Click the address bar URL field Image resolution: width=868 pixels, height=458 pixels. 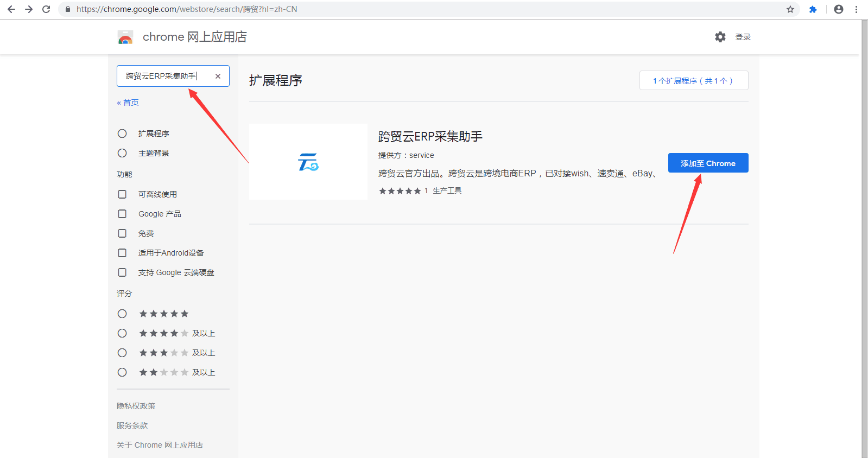(429, 9)
